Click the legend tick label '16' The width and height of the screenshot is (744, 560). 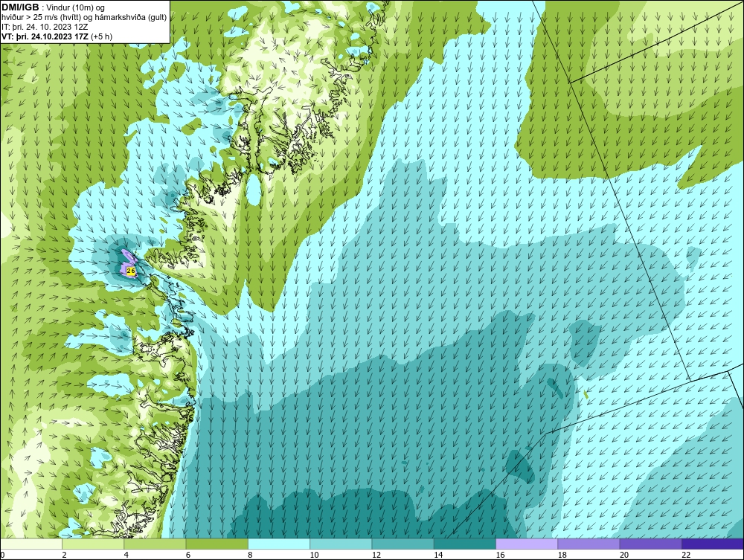pos(500,556)
